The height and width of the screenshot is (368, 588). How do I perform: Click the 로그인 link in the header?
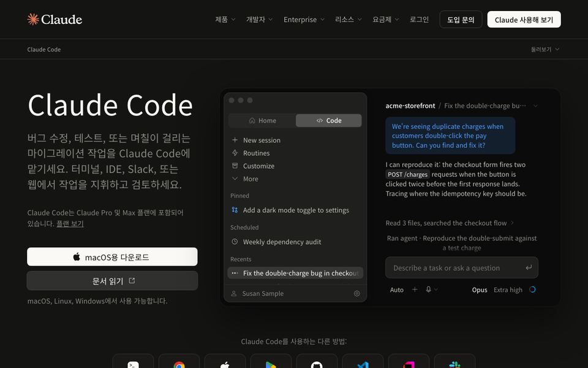(x=419, y=20)
